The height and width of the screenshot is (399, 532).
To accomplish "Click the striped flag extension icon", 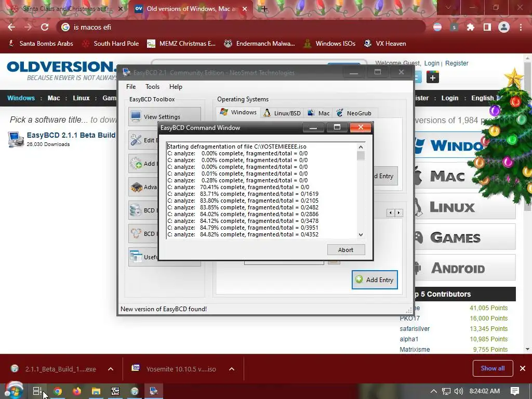I will pos(437,27).
